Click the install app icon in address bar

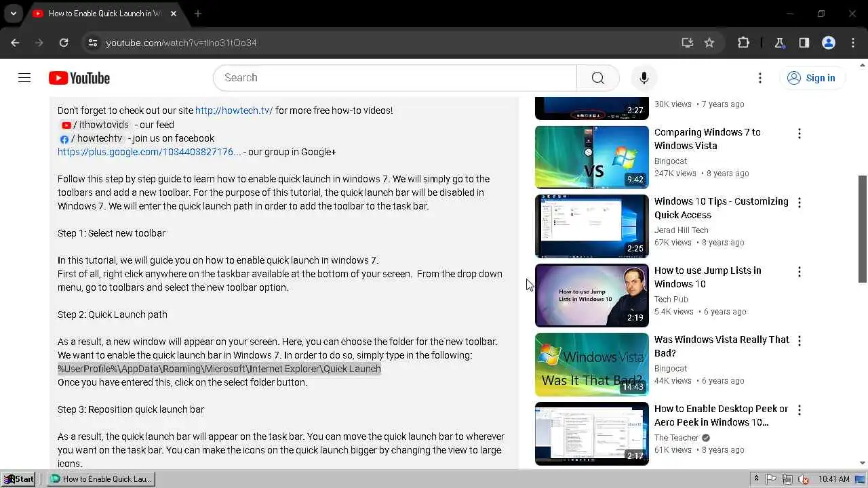point(687,43)
